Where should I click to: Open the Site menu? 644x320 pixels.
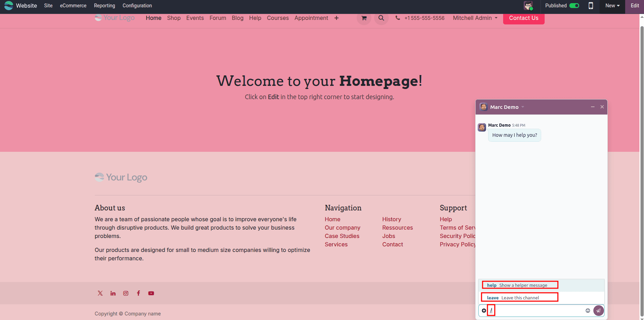(48, 6)
